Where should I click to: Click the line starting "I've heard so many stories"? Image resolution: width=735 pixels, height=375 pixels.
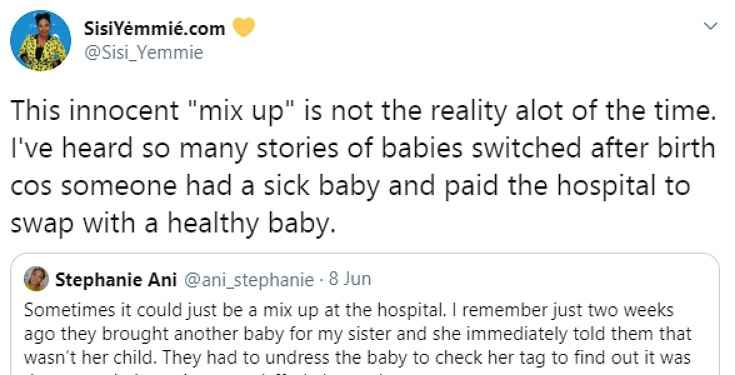[x=362, y=149]
